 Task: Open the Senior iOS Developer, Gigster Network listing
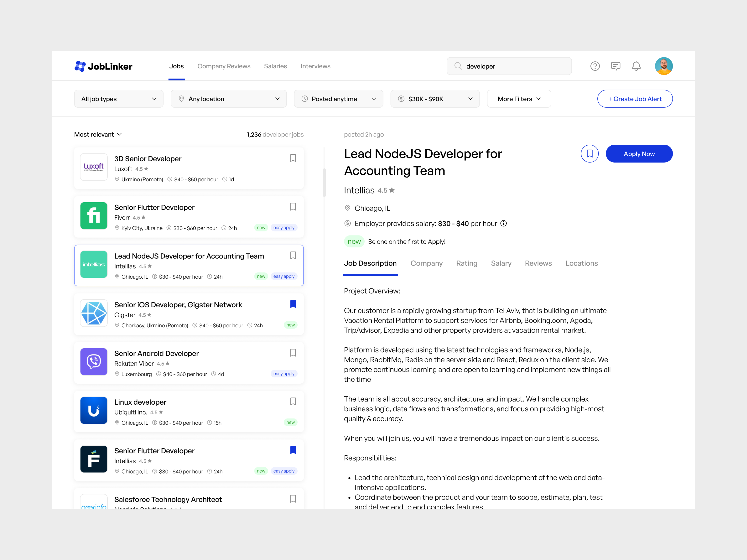pyautogui.click(x=189, y=314)
